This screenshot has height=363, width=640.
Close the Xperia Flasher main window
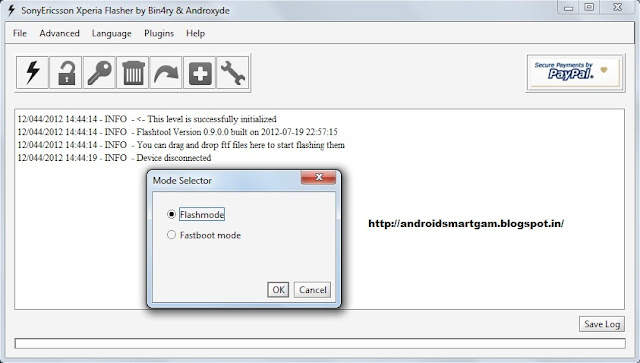click(x=617, y=7)
